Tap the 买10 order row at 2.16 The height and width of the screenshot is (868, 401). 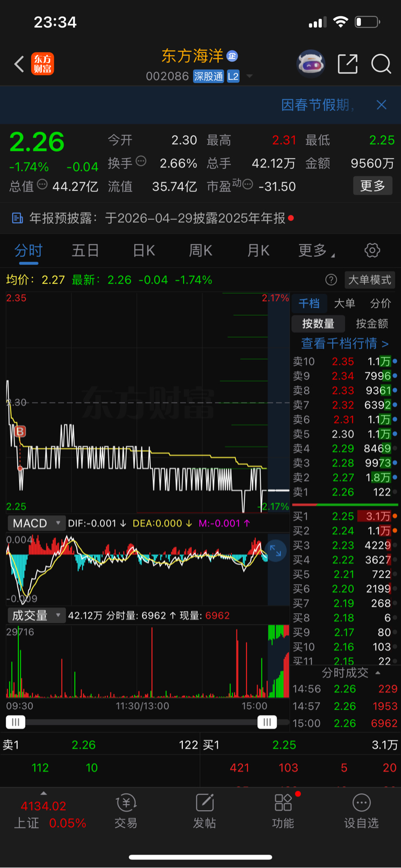[345, 647]
